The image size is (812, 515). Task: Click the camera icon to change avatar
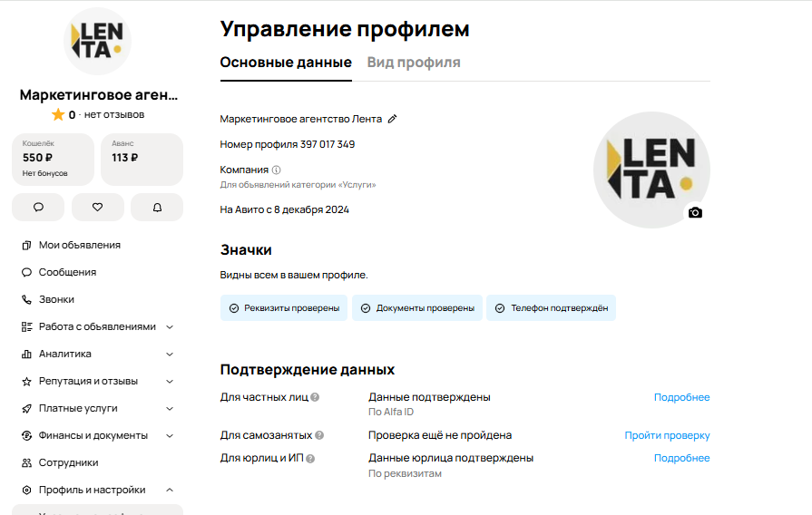[695, 212]
